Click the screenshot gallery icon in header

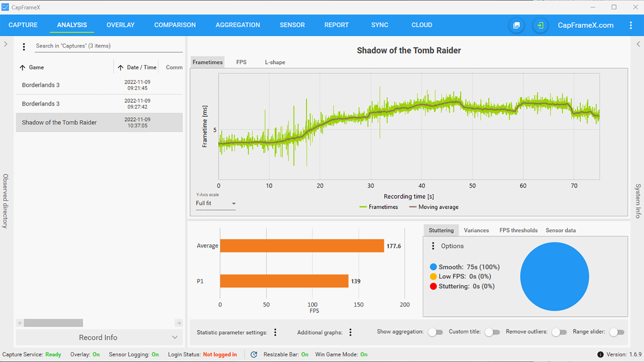click(517, 25)
